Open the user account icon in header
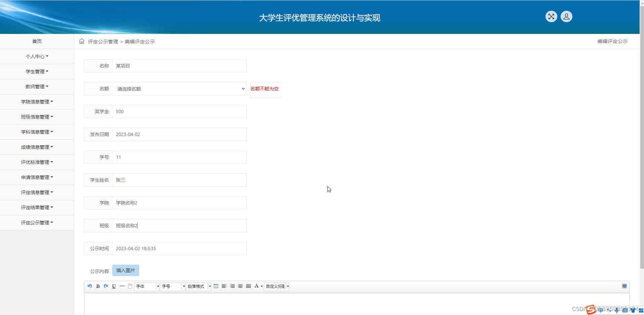 click(566, 16)
